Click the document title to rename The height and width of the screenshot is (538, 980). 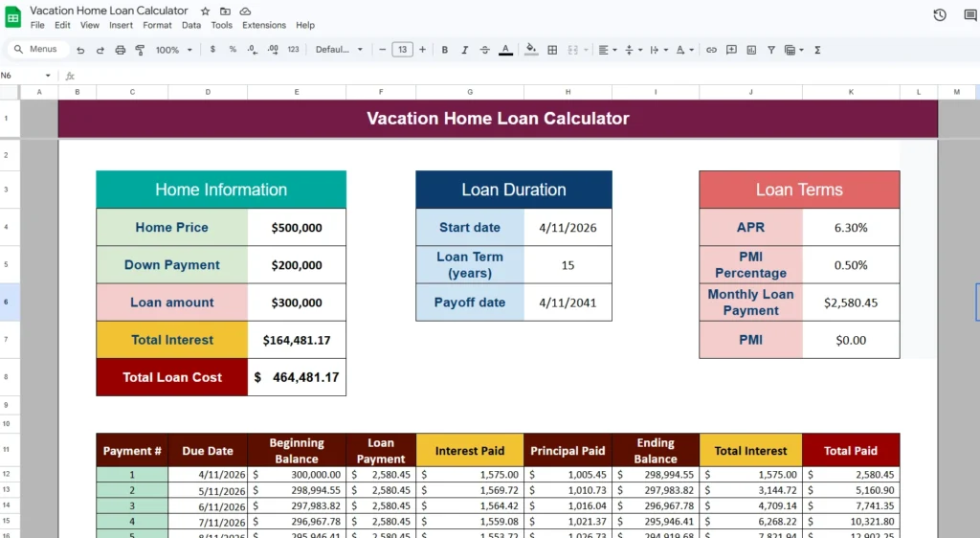point(109,11)
